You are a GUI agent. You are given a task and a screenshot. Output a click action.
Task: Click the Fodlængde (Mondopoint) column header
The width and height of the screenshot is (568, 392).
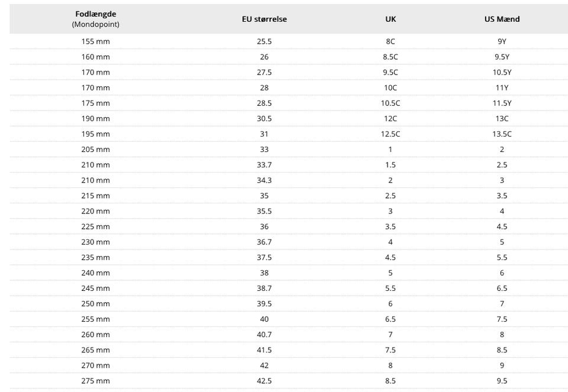tap(95, 19)
